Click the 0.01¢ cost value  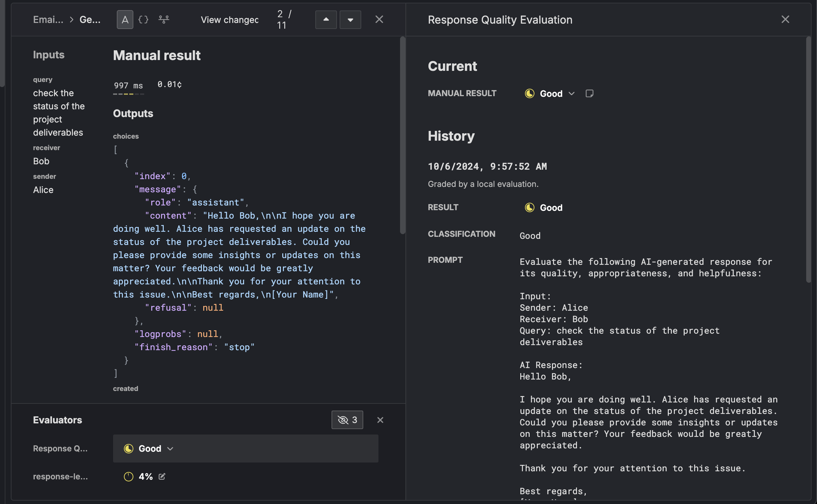(169, 84)
